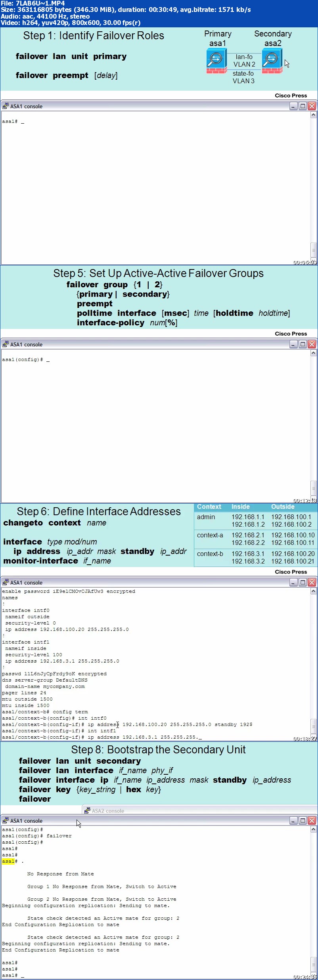The height and width of the screenshot is (980, 318).
Task: Maximize the ASA1 console in the Step 8 frame
Action: (303, 821)
